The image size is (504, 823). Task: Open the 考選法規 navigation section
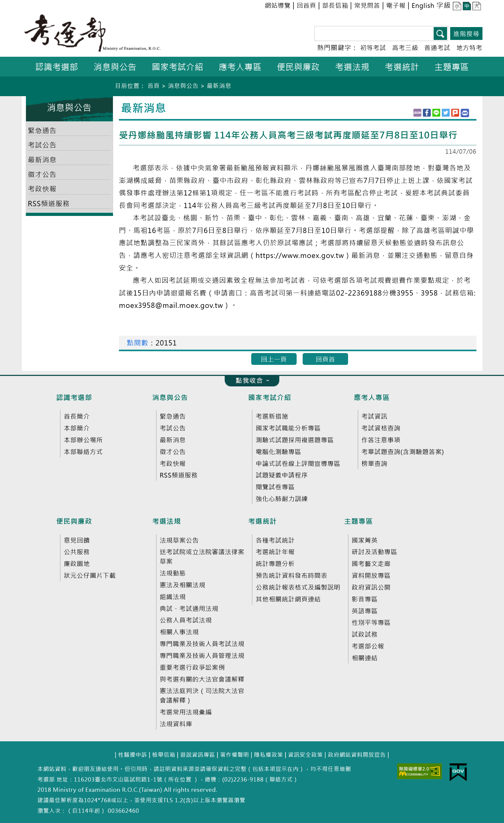click(x=352, y=67)
